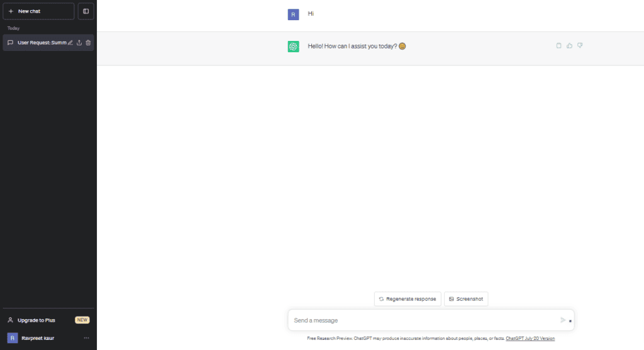Open the 'ChatGPT July 20 Version' link
644x350 pixels.
530,339
